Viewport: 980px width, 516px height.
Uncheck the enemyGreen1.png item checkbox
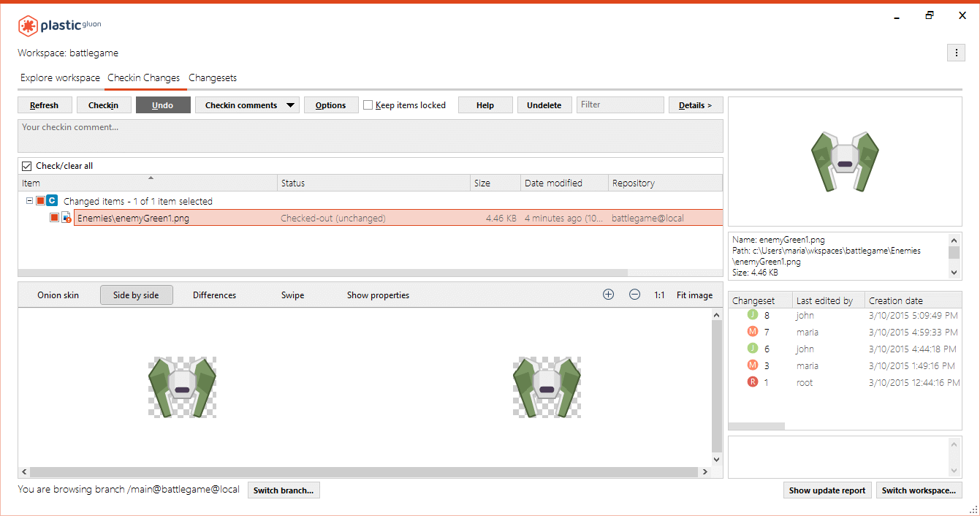tap(54, 218)
